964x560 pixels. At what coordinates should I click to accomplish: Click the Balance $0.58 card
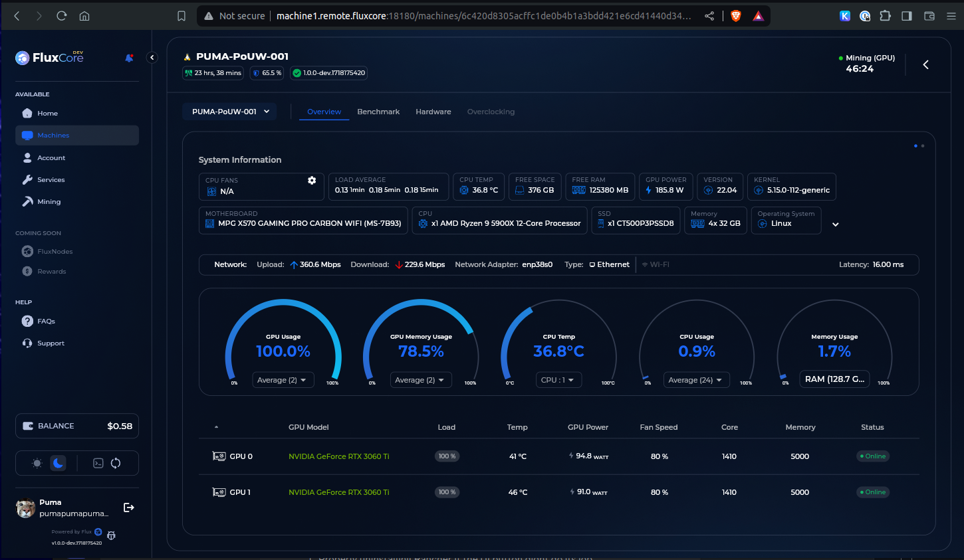coord(77,426)
